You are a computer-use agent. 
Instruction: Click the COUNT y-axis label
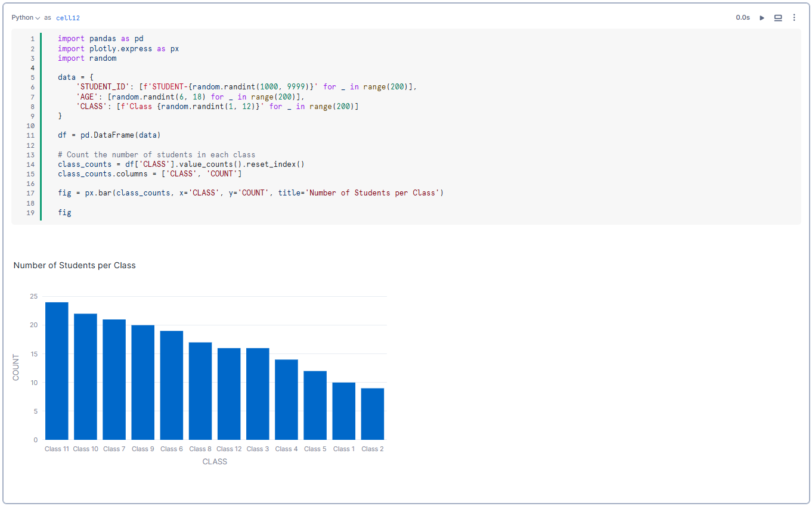16,366
